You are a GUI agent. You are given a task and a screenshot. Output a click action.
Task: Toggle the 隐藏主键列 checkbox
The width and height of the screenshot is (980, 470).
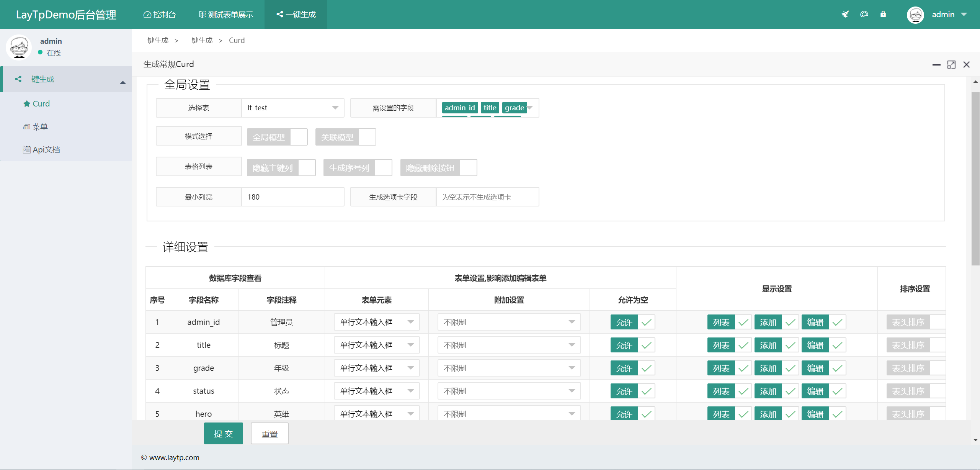(281, 168)
